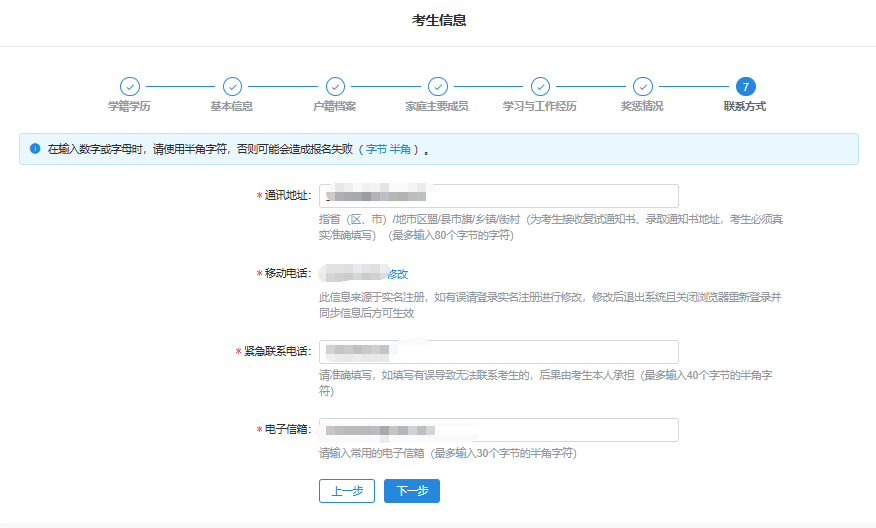Viewport: 876px width, 528px height.
Task: Open the 户籍档案 step label
Action: [335, 106]
